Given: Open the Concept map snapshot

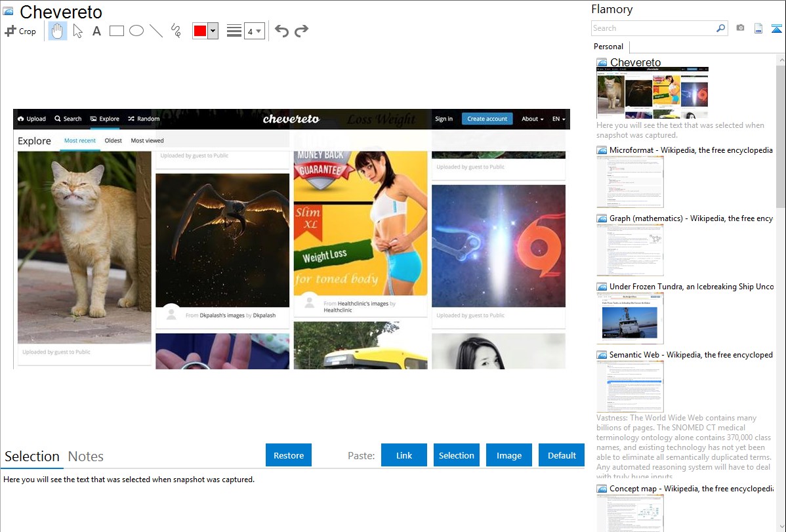Looking at the screenshot, I should pos(630,513).
